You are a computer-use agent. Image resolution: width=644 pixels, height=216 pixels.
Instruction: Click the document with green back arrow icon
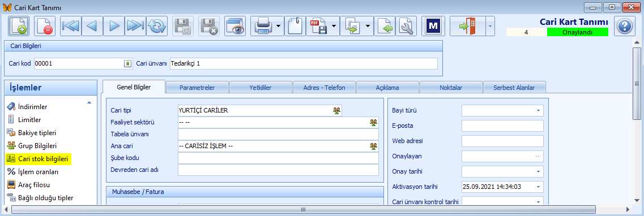385,26
